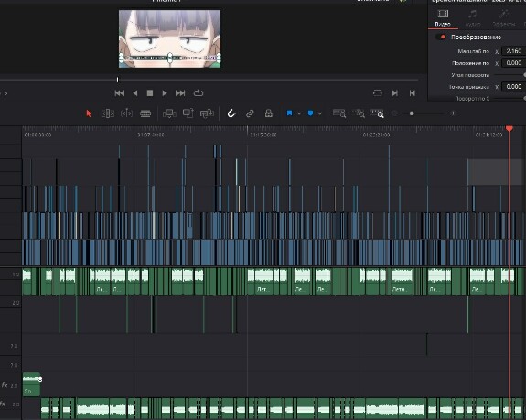
Task: Click the Точка привязки X value field
Action: click(x=513, y=87)
